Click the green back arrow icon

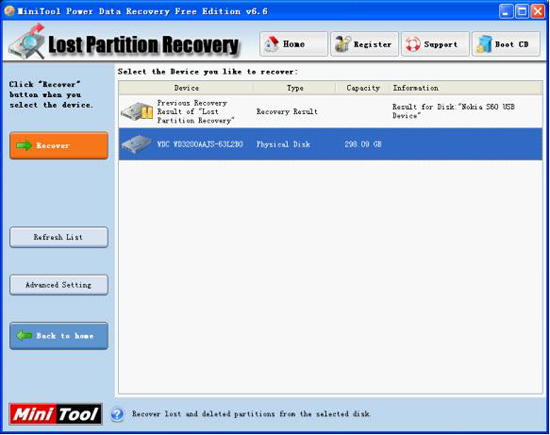24,336
